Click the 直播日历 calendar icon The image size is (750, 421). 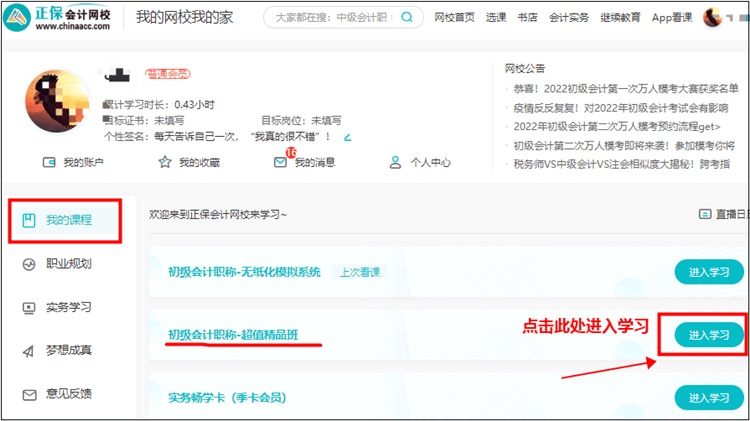(x=705, y=214)
